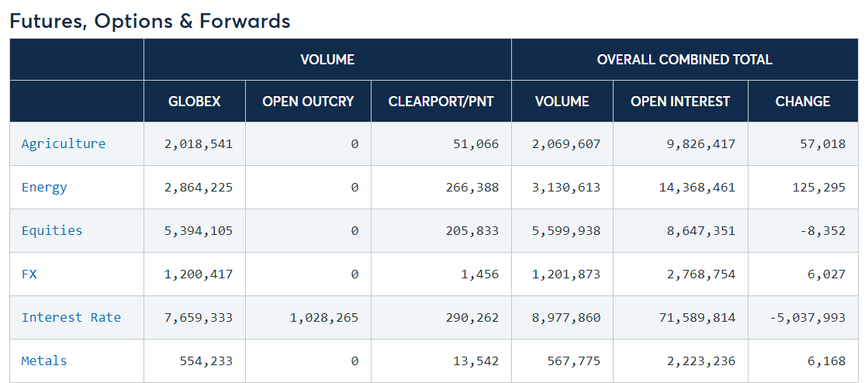Select Energy total volume 3,130,613
Viewport: 868px width, 383px height.
point(565,187)
